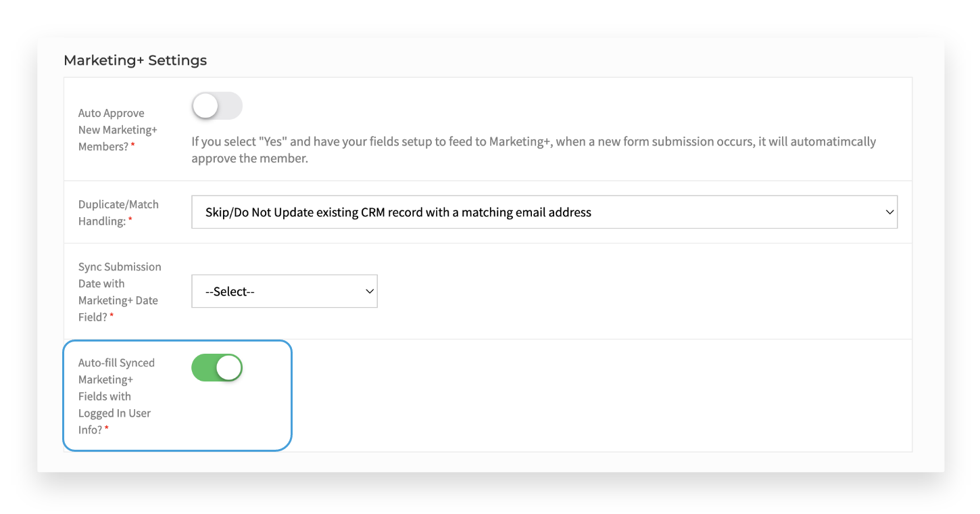Click the Sync Submission Date field label
Screen dimensions: 980x514
pos(119,291)
